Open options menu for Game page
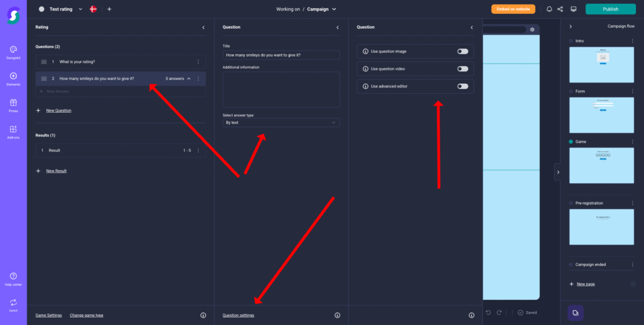 click(x=633, y=142)
